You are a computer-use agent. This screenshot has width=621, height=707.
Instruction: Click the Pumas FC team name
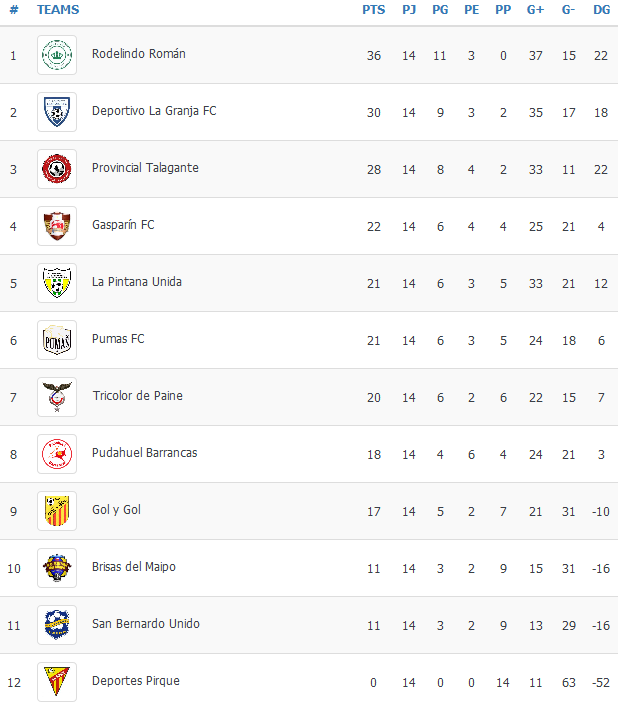pyautogui.click(x=118, y=339)
